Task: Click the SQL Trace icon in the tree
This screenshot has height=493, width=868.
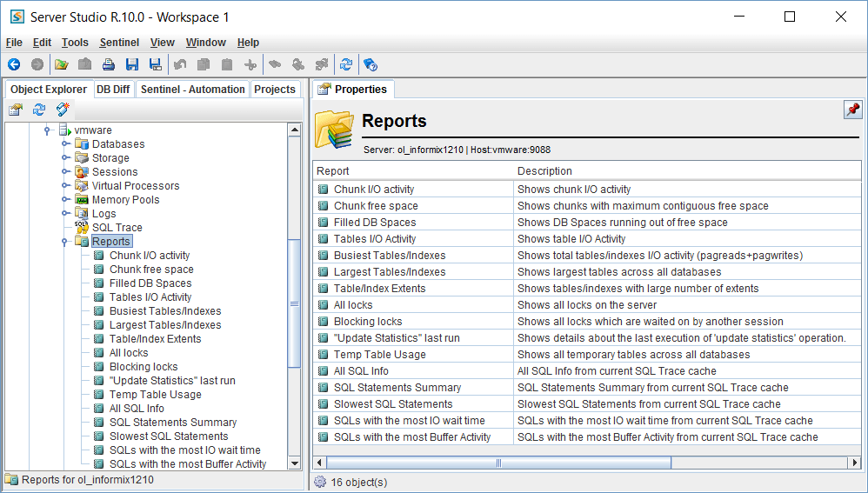Action: tap(81, 227)
